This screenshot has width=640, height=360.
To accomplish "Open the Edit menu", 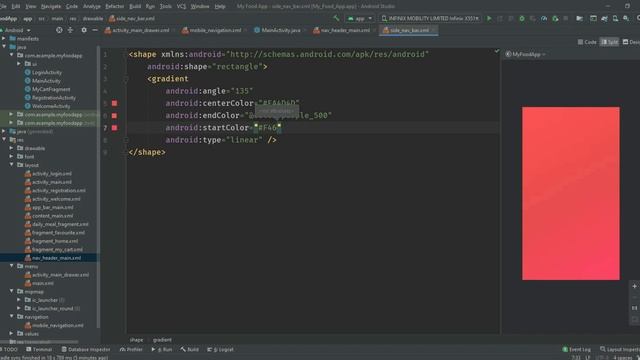I will tap(16, 6).
